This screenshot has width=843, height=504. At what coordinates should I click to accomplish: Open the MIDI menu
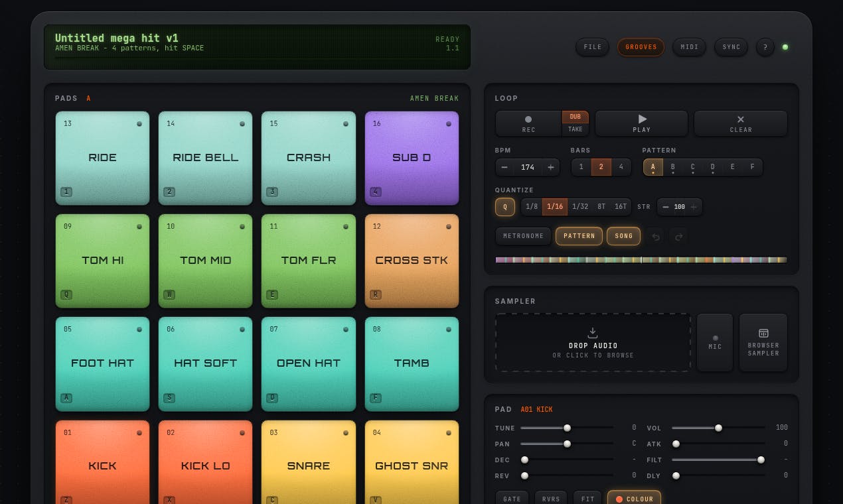point(690,47)
